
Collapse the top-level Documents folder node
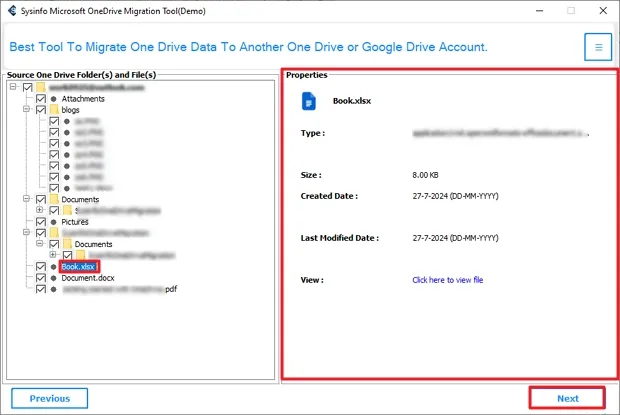pos(26,200)
